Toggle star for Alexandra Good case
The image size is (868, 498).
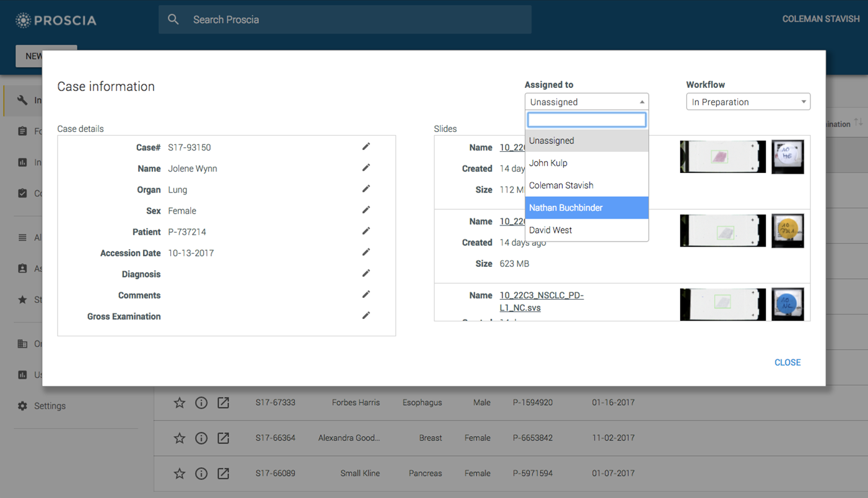pos(180,438)
